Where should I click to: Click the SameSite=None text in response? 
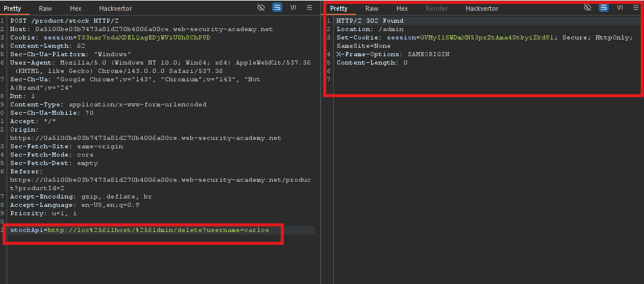(x=363, y=45)
